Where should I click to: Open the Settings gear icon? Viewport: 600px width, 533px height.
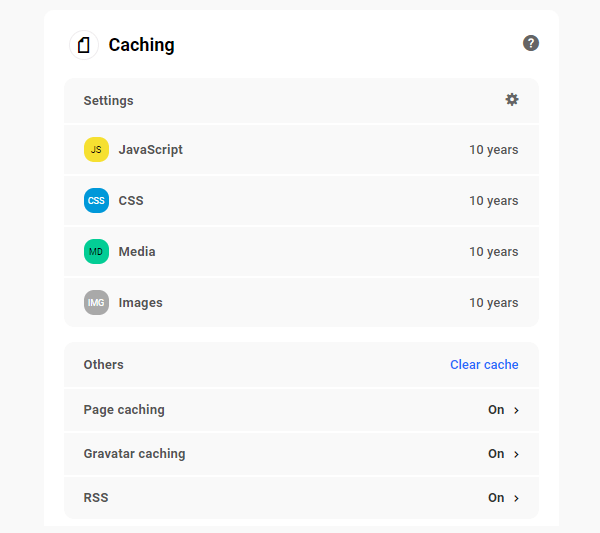512,99
